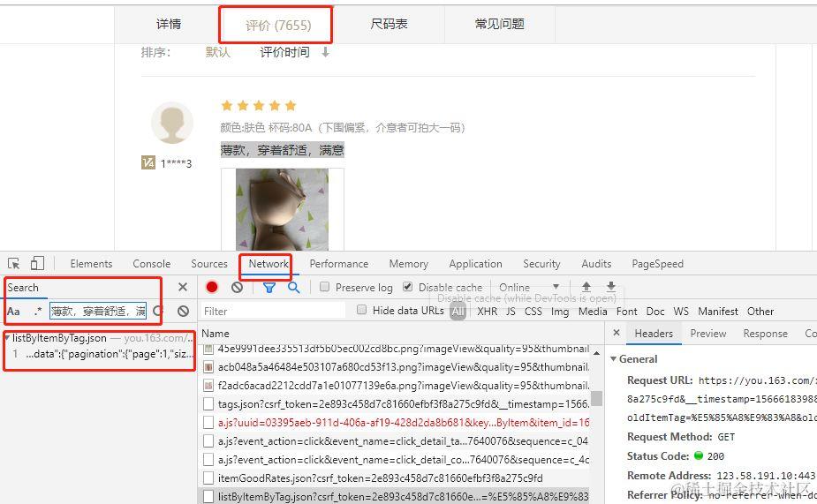Image resolution: width=817 pixels, height=504 pixels.
Task: Switch to Memory tab
Action: coord(408,264)
